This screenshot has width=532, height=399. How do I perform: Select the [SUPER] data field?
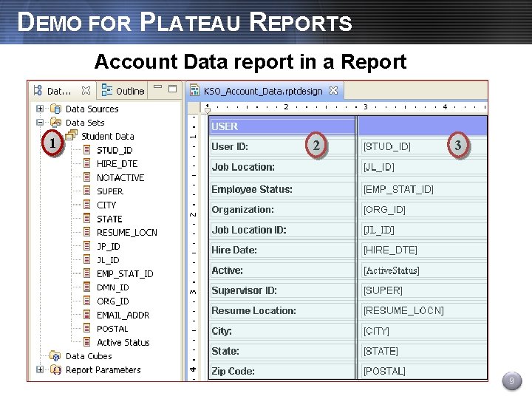click(423, 290)
